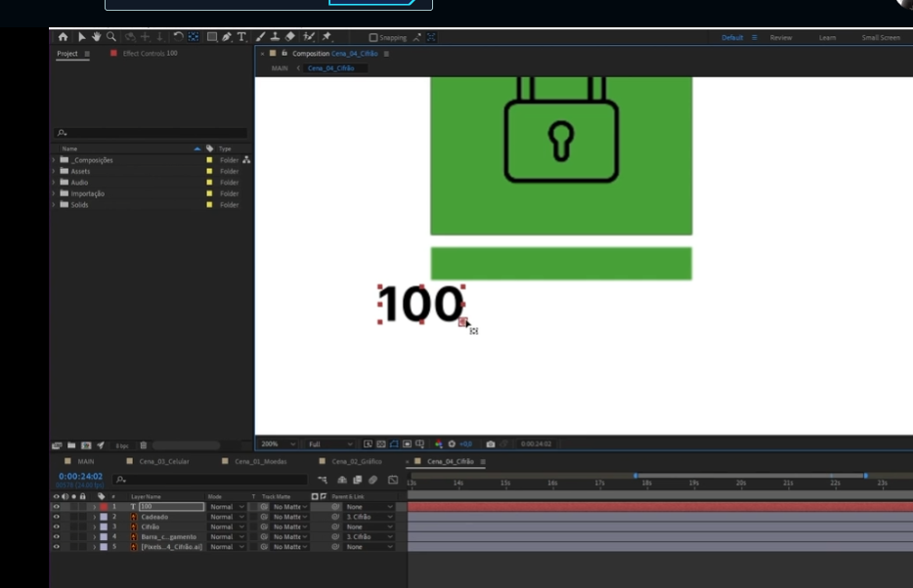
Task: Switch to the Review workspace
Action: (781, 38)
